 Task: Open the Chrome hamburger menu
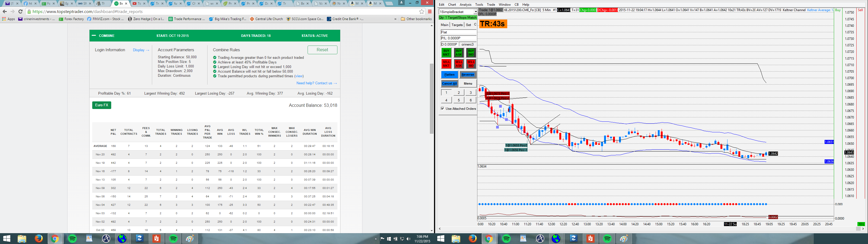[430, 11]
